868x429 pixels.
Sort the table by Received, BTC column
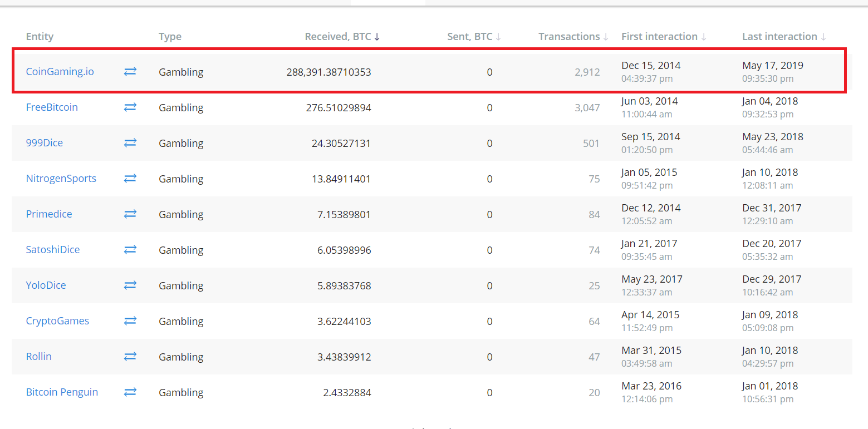pos(342,37)
